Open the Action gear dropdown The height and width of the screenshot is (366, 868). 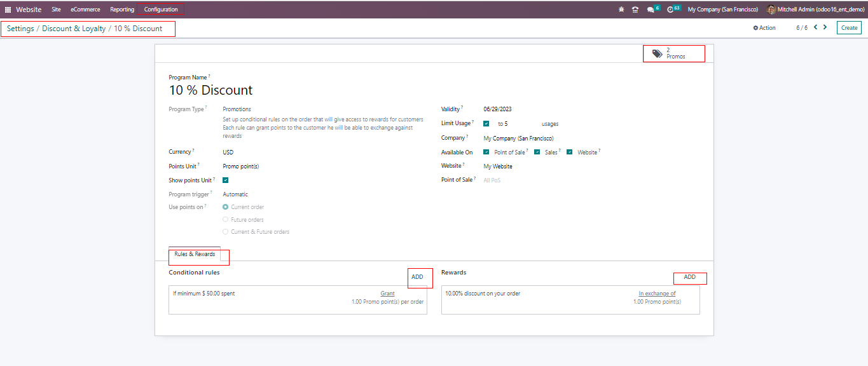[764, 28]
